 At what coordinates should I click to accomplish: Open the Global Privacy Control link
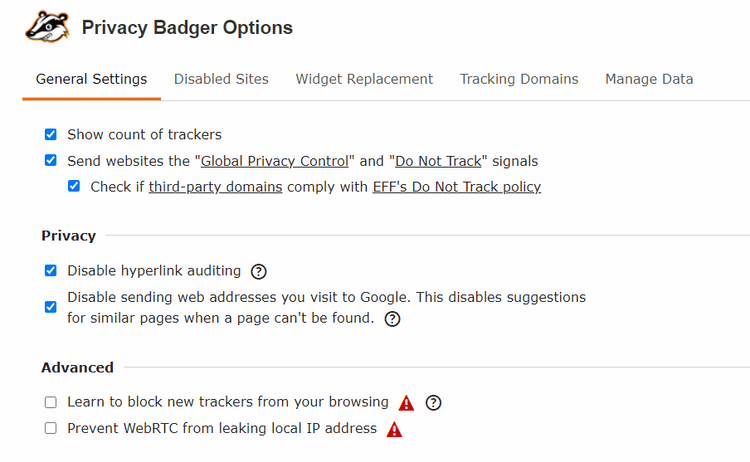pyautogui.click(x=275, y=160)
